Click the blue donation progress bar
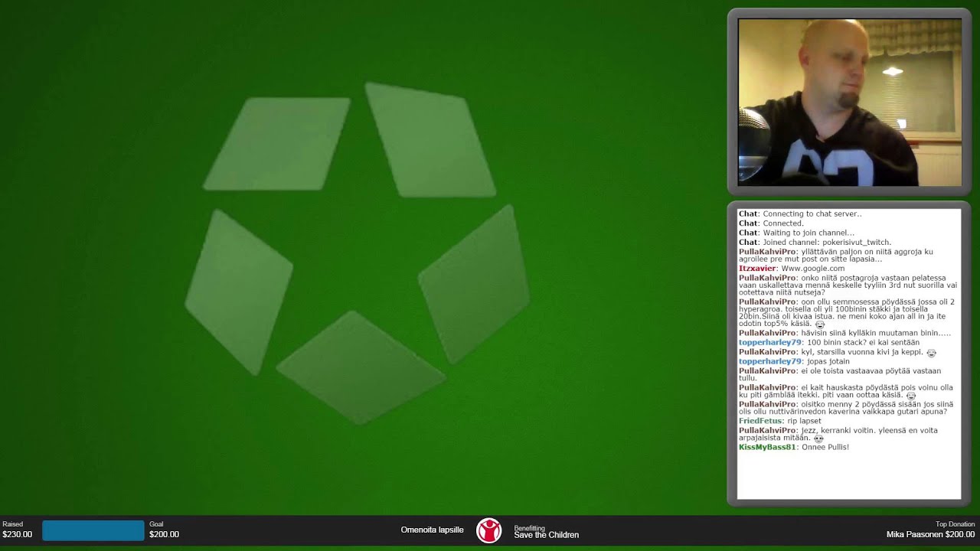Screen dimensions: 980x551 [x=93, y=530]
